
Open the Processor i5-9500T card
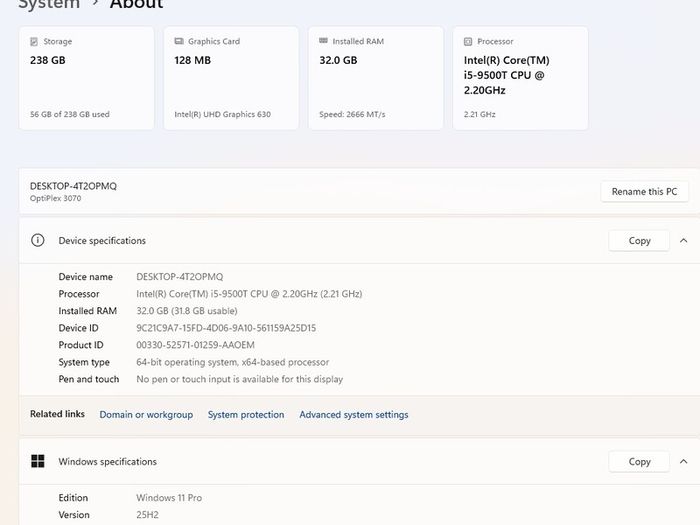[x=521, y=78]
